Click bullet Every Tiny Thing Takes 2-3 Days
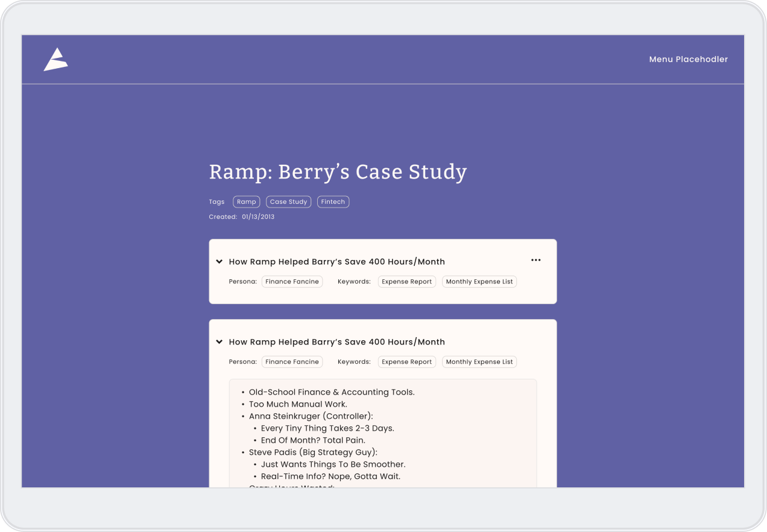 tap(327, 428)
